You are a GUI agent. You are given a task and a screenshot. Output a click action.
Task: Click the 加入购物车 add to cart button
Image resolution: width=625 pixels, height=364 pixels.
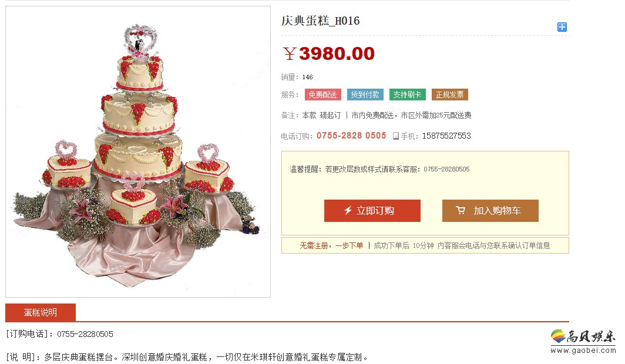point(490,211)
